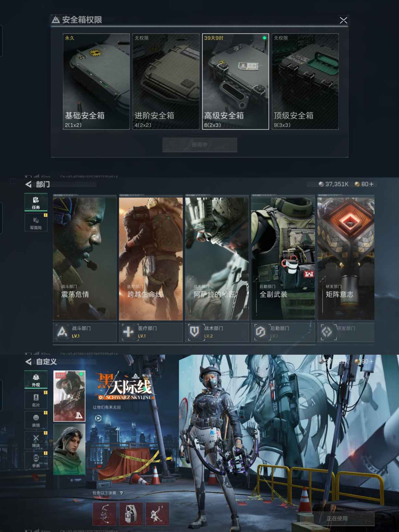The width and height of the screenshot is (399, 532).
Task: Open the 外观 appearance tab
Action: (36, 379)
